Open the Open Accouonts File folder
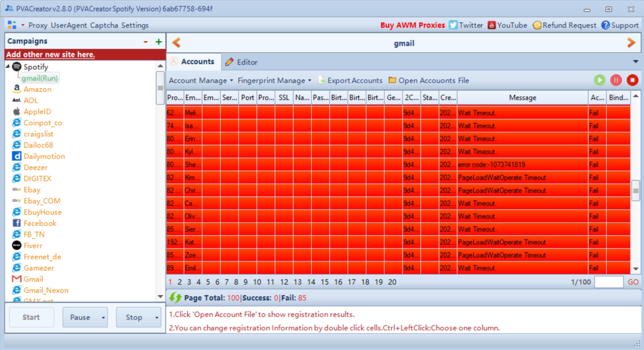 pos(429,80)
